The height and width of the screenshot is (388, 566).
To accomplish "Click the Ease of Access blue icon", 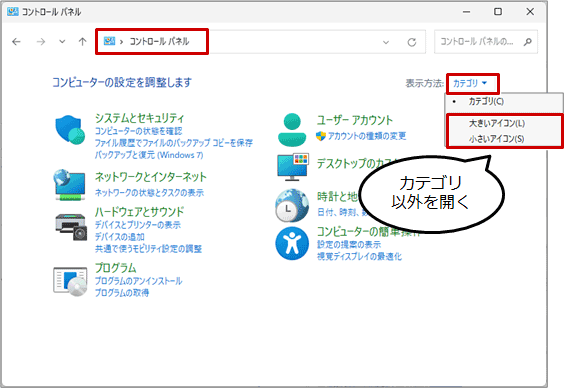I will tap(292, 243).
